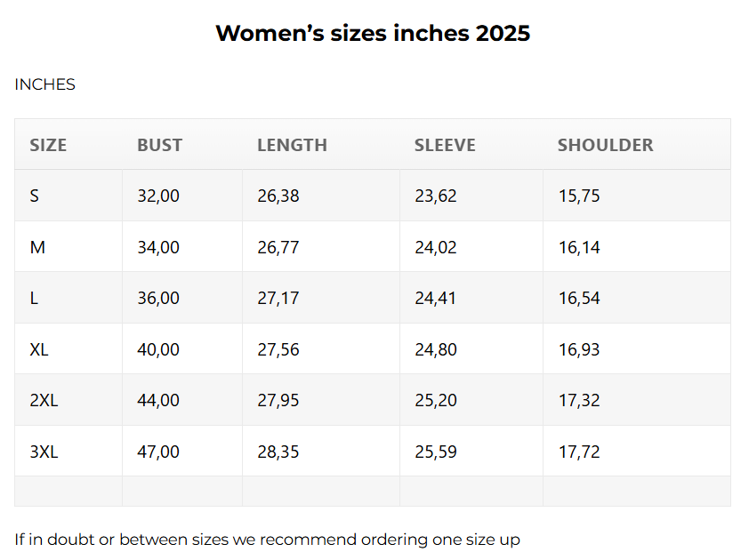The width and height of the screenshot is (749, 560).
Task: Select length value 26,77 for size M
Action: coord(278,247)
